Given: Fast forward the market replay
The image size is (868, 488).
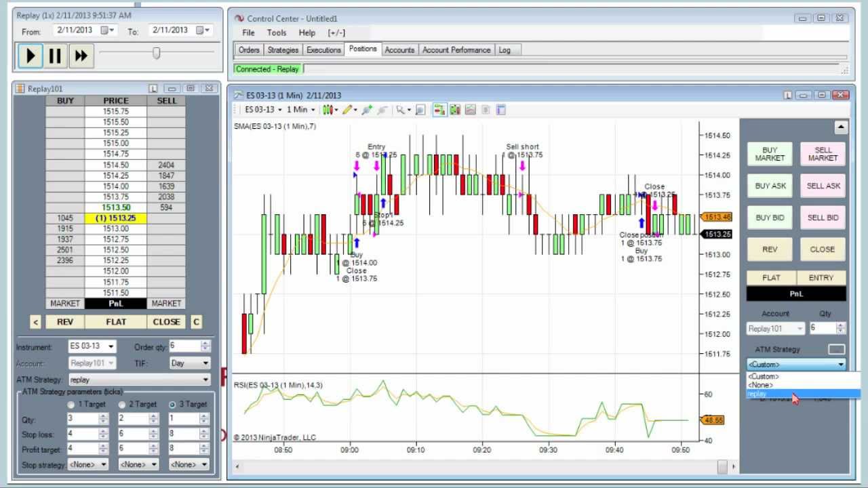Looking at the screenshot, I should 81,56.
